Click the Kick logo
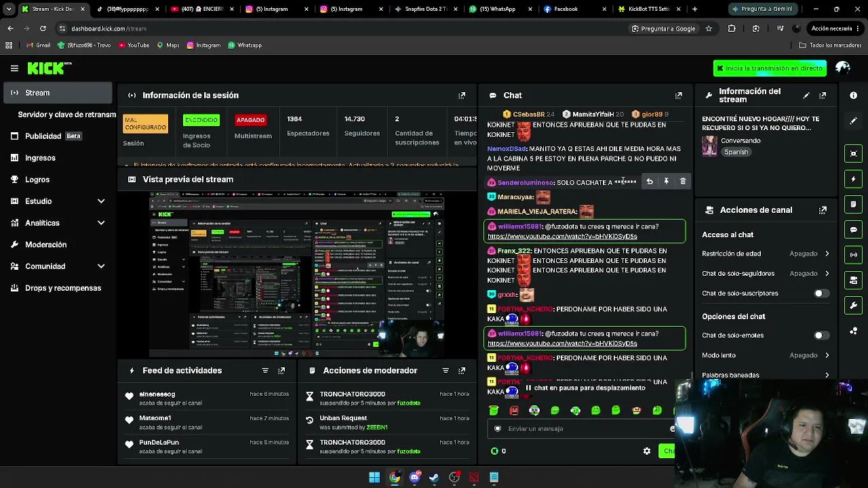This screenshot has height=488, width=868. pyautogui.click(x=49, y=68)
